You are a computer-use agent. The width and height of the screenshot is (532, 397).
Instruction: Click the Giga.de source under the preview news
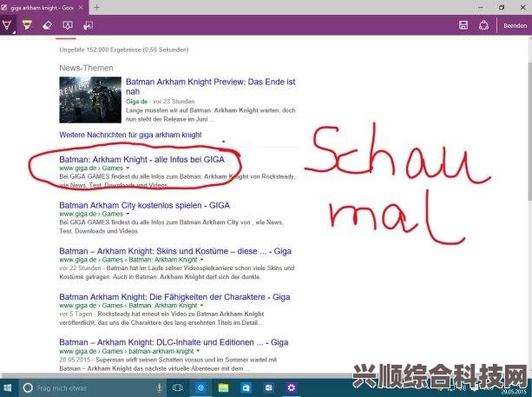click(x=137, y=102)
